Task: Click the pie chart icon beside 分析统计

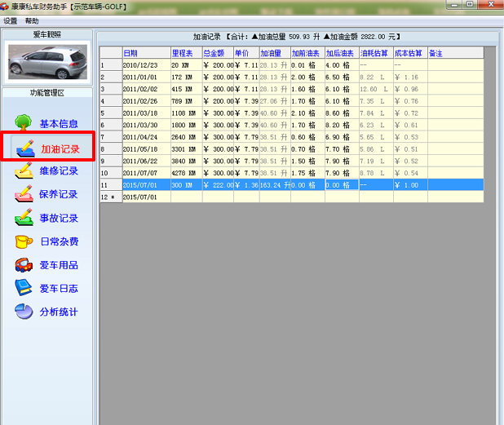Action: click(24, 312)
